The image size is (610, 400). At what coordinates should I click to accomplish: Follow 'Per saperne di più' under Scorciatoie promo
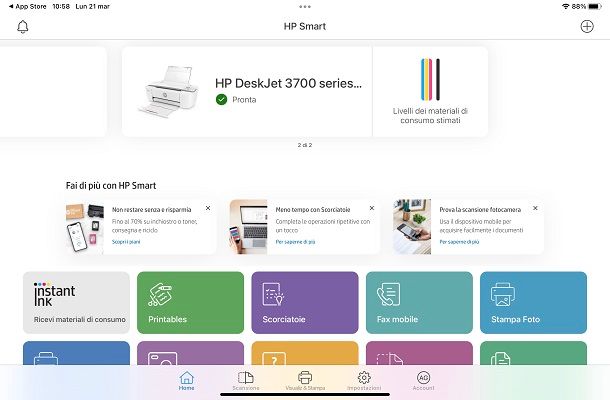pyautogui.click(x=295, y=242)
